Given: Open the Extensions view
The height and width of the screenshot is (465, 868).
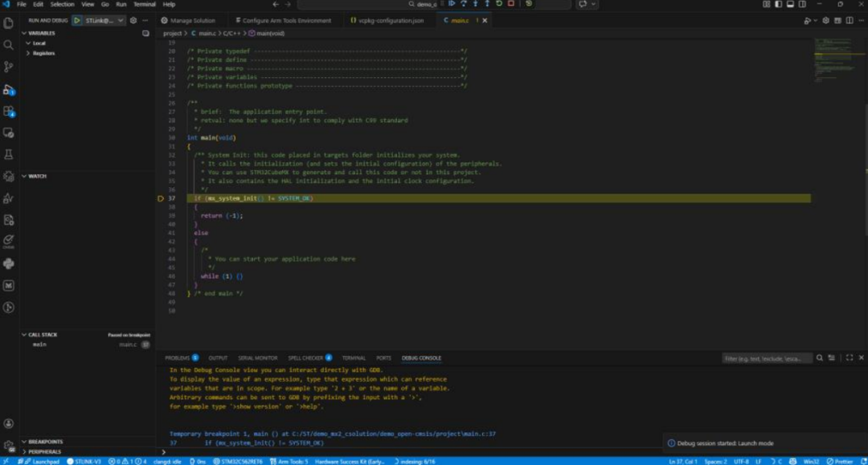Looking at the screenshot, I should [8, 111].
